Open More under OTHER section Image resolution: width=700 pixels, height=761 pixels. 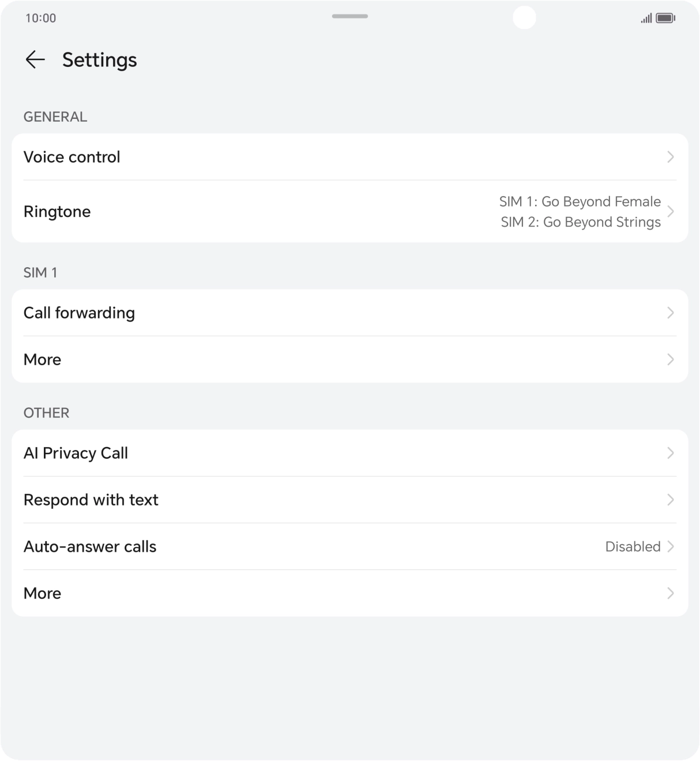point(43,593)
